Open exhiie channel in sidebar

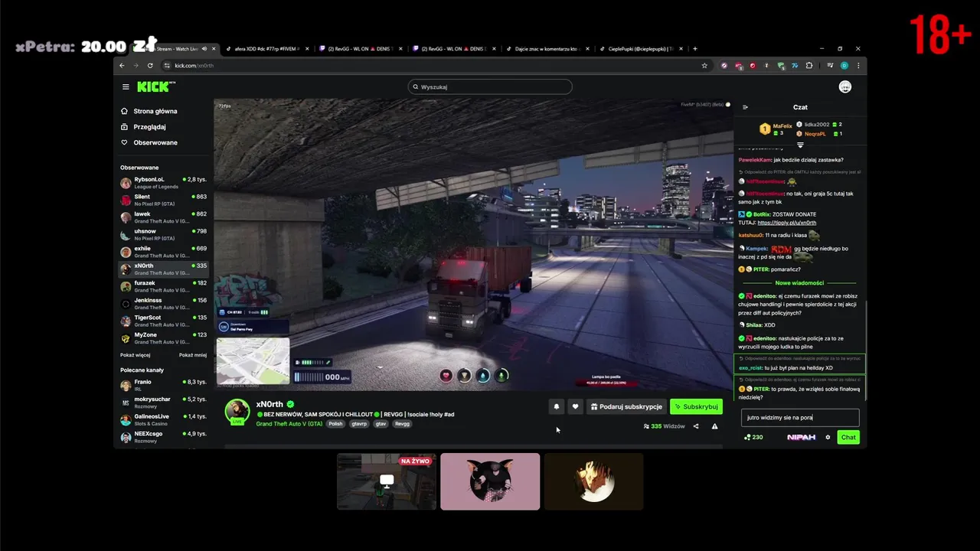coord(163,252)
